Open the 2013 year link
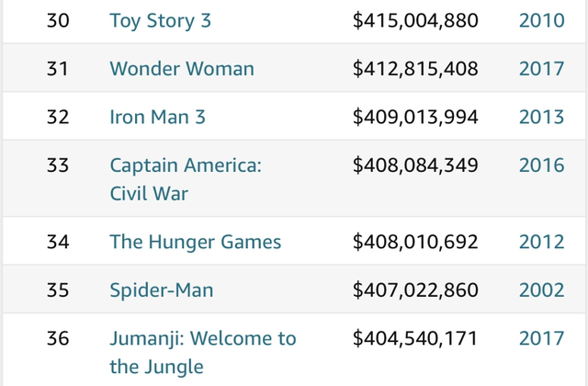 coord(541,117)
